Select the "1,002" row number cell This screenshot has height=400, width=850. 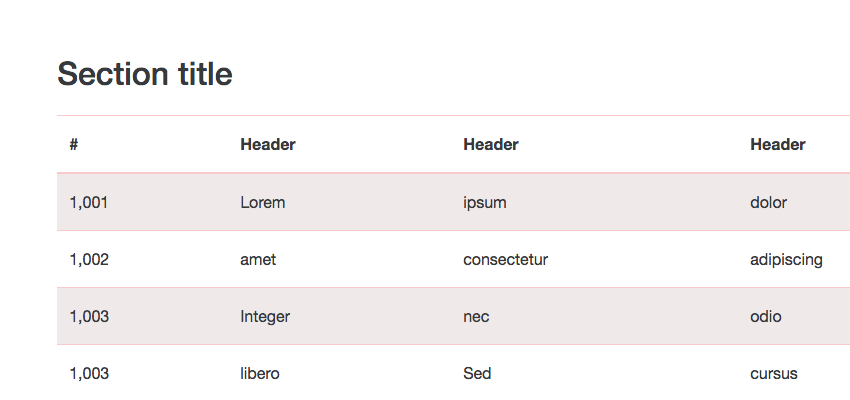pos(89,259)
